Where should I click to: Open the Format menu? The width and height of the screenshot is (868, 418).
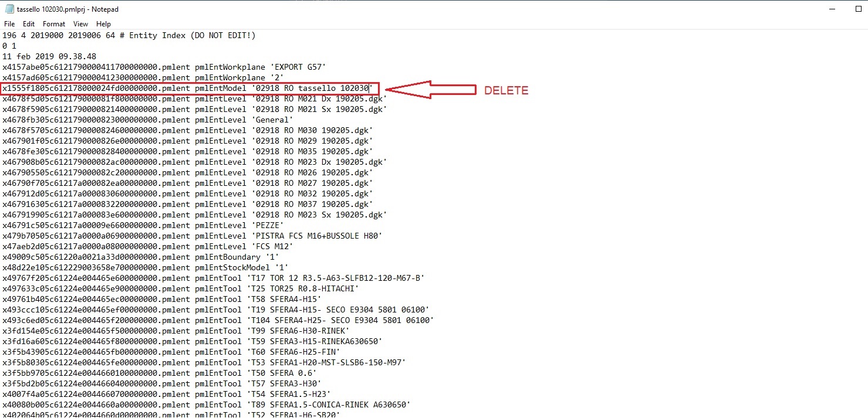coord(53,23)
